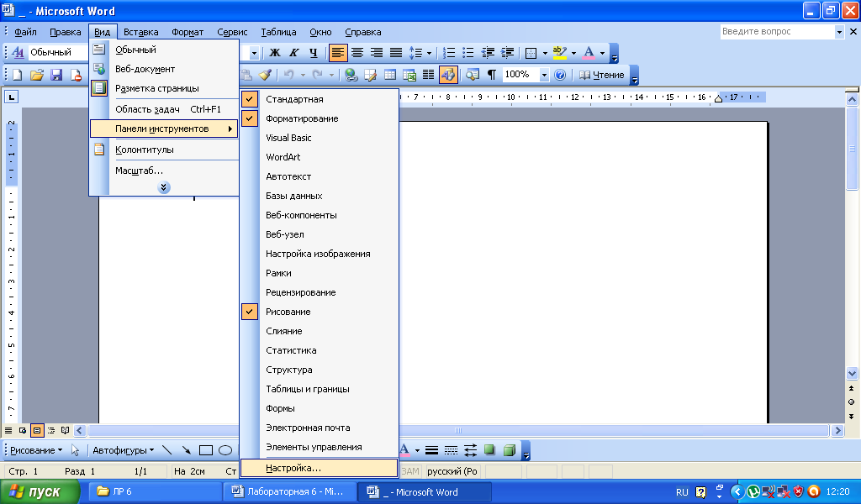
Task: Open highlight color dropdown arrow
Action: [573, 53]
